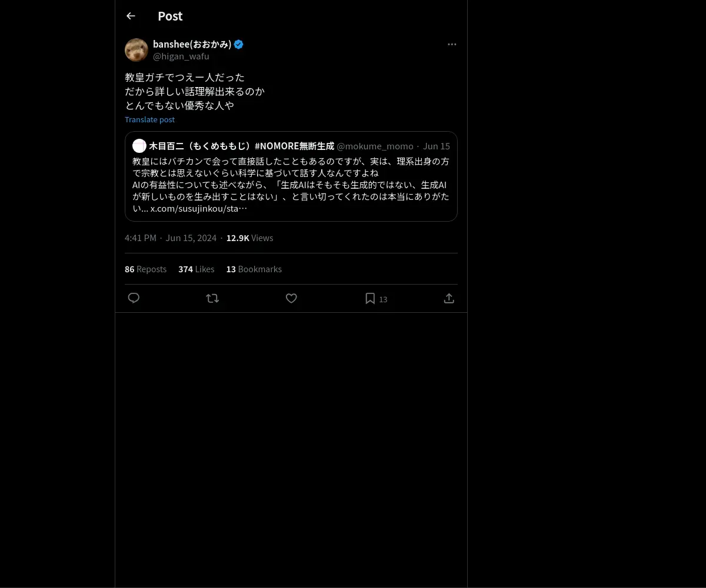The image size is (706, 588).
Task: Open the x.com/susujinkou link in quote
Action: (198, 208)
